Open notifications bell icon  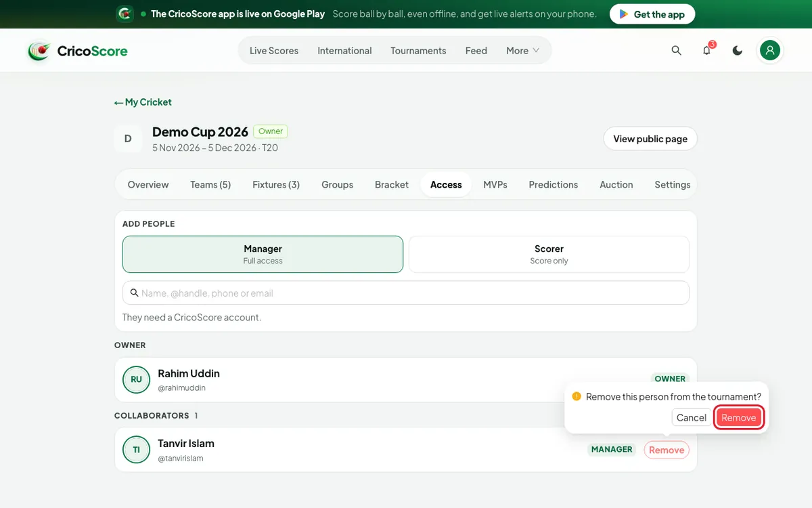[x=707, y=51]
